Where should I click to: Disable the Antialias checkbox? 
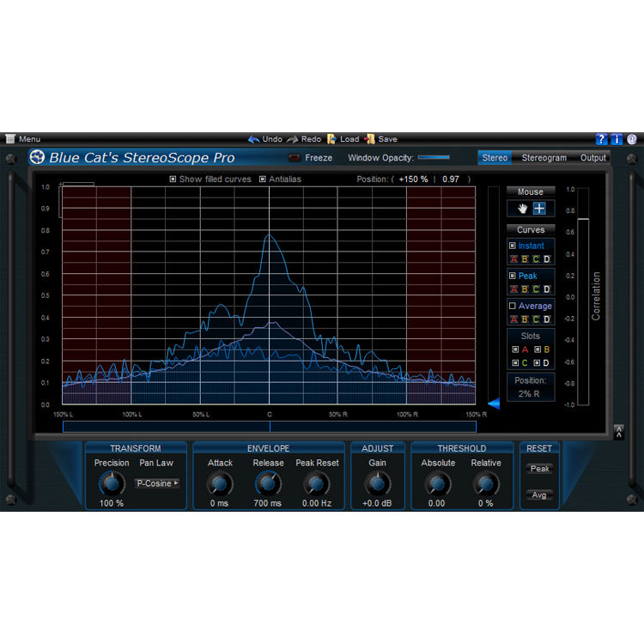coord(262,179)
